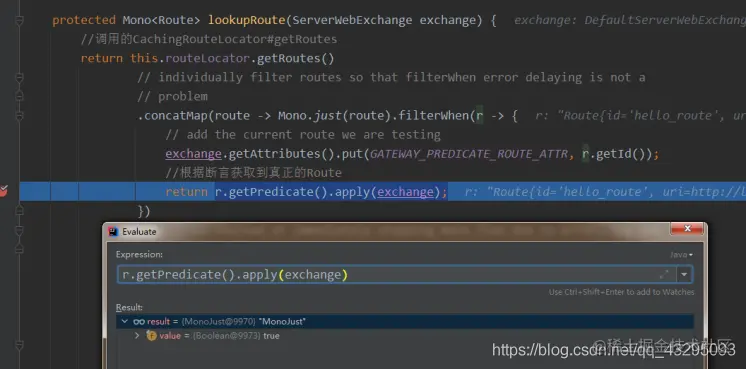This screenshot has height=369, width=746.
Task: Click the 'Result:' label
Action: click(x=129, y=308)
